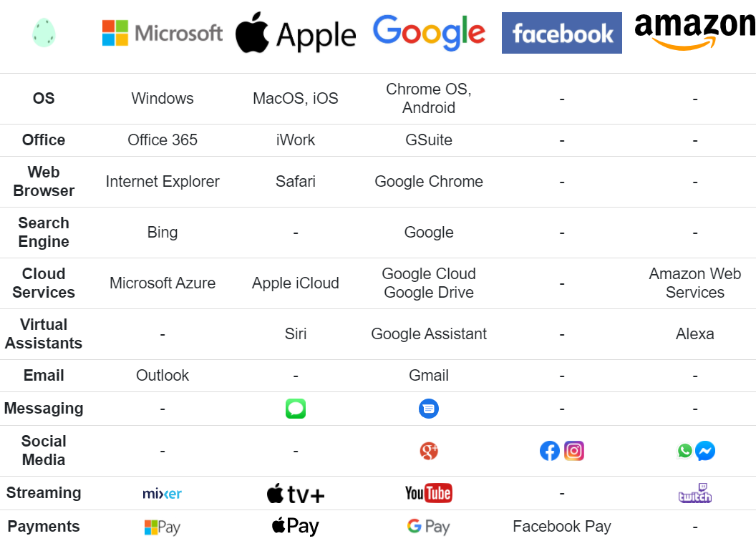Select the Virtual Assistants row label
The height and width of the screenshot is (541, 756).
click(x=44, y=334)
